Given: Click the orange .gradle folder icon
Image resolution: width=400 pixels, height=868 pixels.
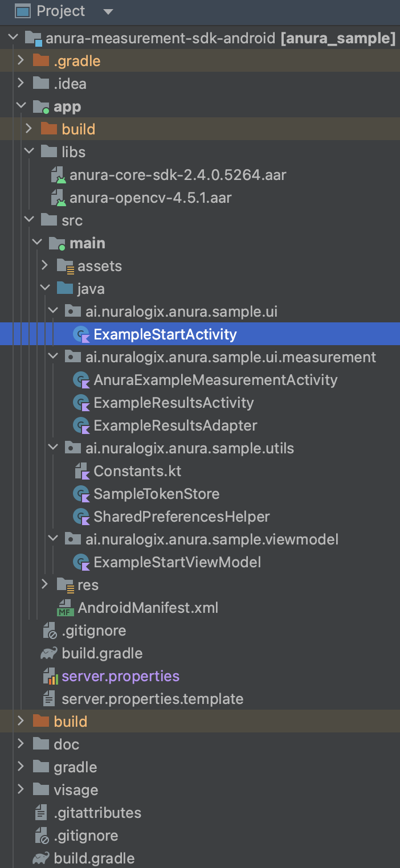Looking at the screenshot, I should [x=41, y=61].
